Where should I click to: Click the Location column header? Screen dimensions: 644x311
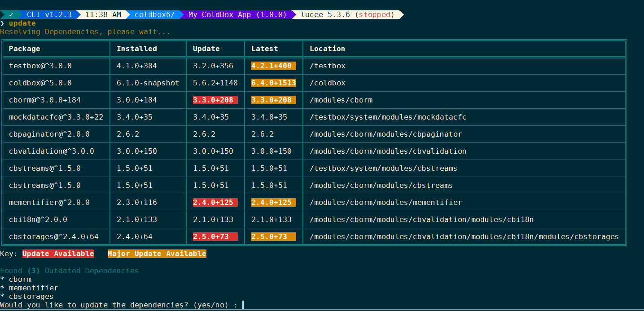coord(327,49)
